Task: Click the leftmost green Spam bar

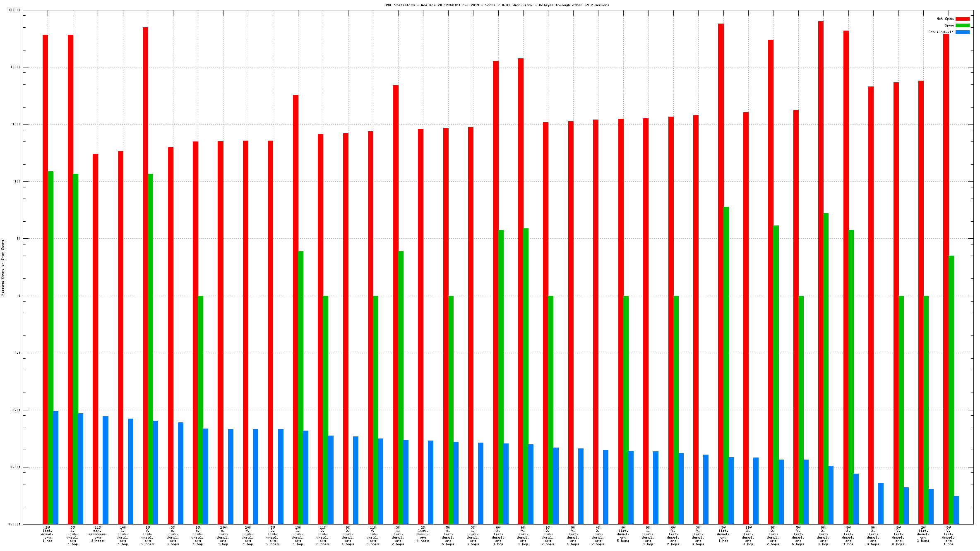Action: click(x=50, y=347)
